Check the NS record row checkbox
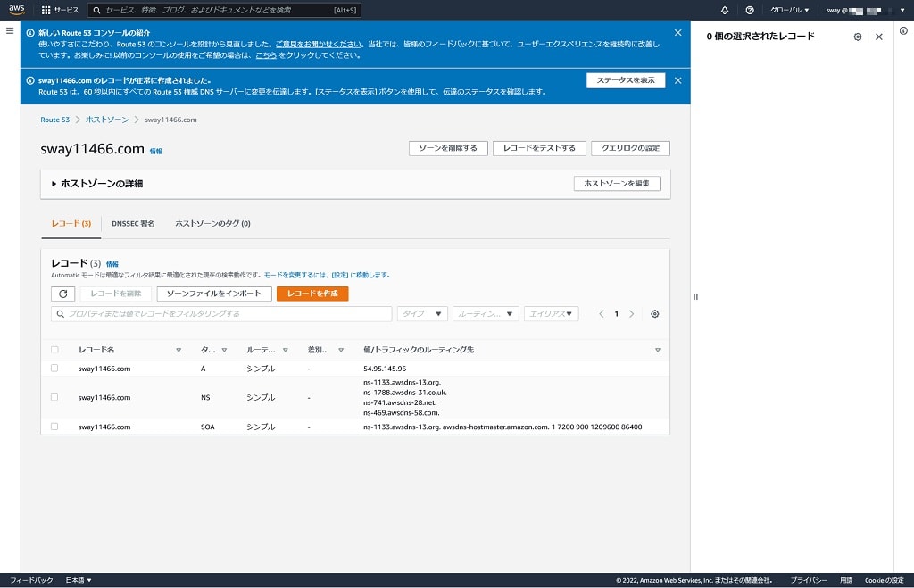 (x=54, y=397)
